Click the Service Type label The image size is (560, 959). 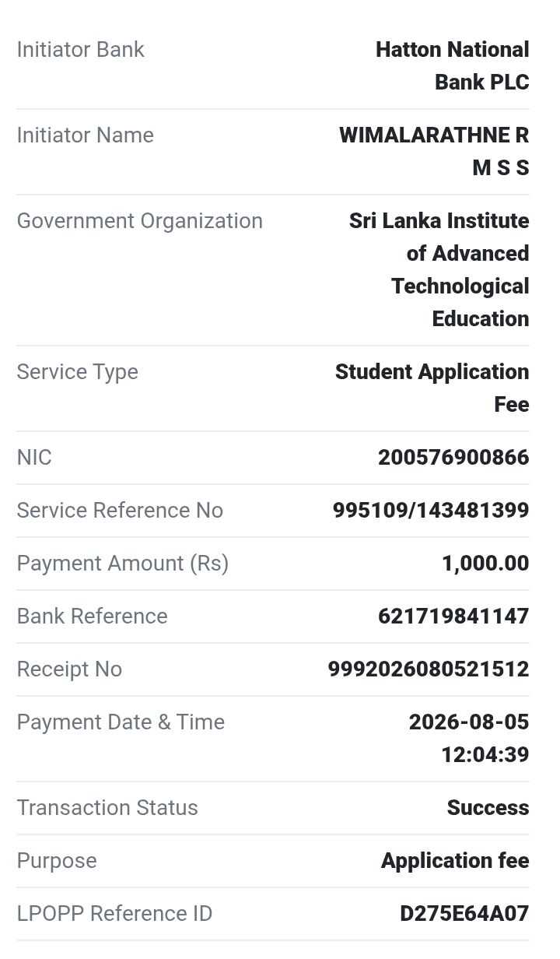(78, 371)
